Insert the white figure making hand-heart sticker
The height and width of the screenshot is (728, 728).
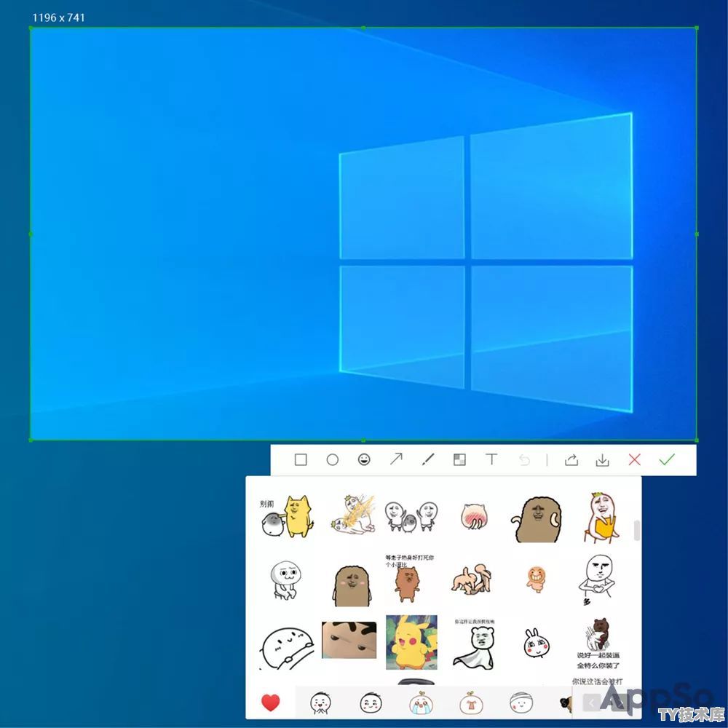pos(598,580)
